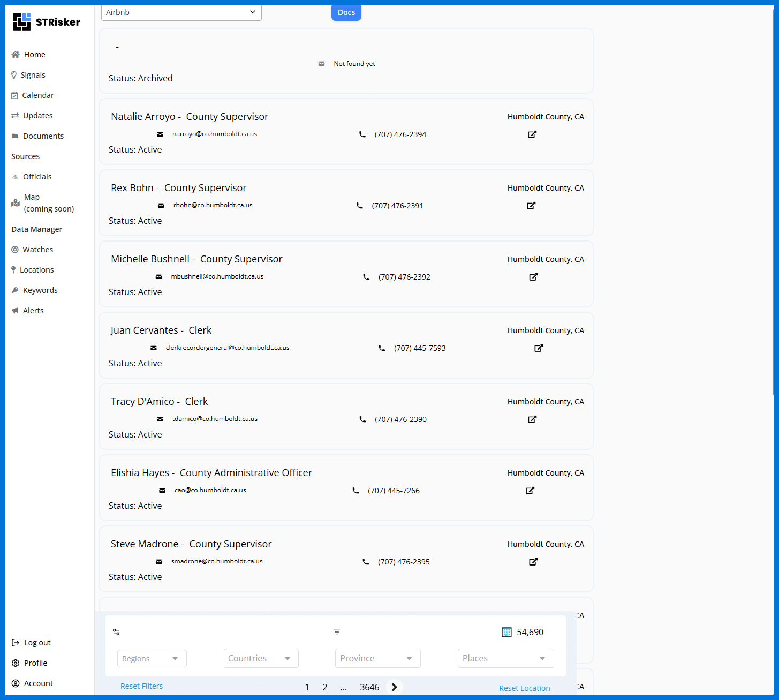Click the sort lines icon
Image resolution: width=779 pixels, height=700 pixels.
pyautogui.click(x=337, y=632)
